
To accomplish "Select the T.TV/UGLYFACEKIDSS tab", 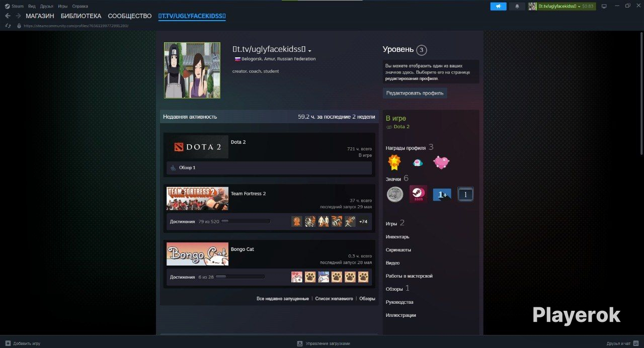I will [192, 16].
